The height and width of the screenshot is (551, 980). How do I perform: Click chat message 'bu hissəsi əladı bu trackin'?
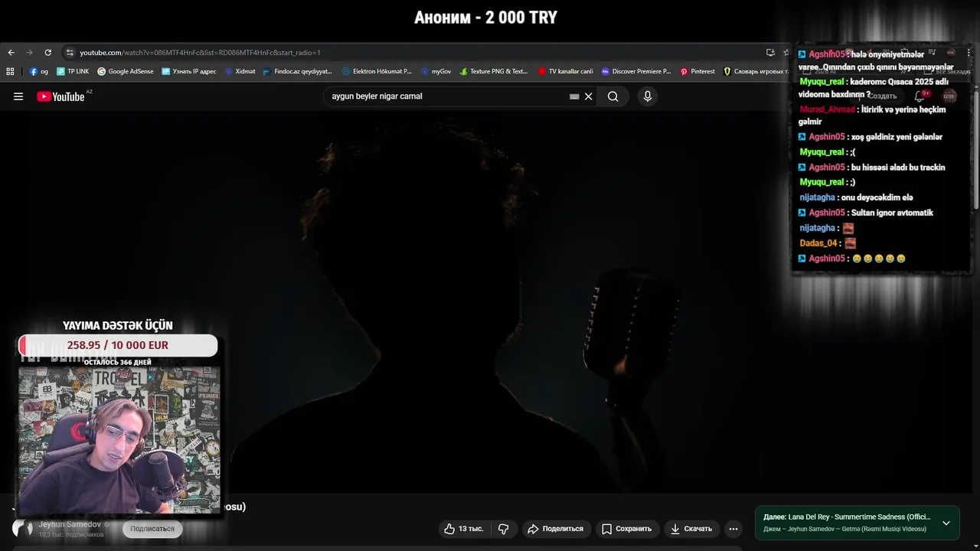(x=897, y=168)
